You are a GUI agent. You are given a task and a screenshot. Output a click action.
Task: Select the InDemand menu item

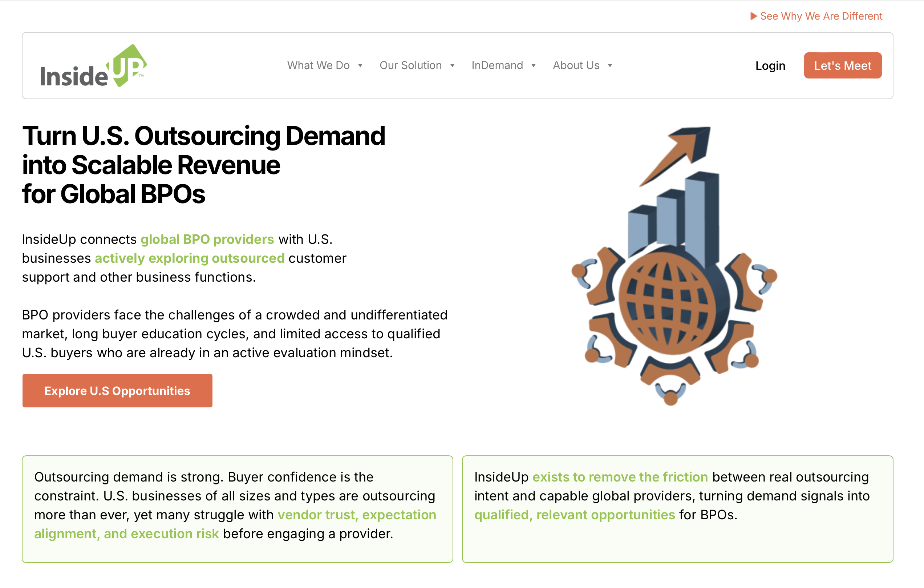click(497, 66)
